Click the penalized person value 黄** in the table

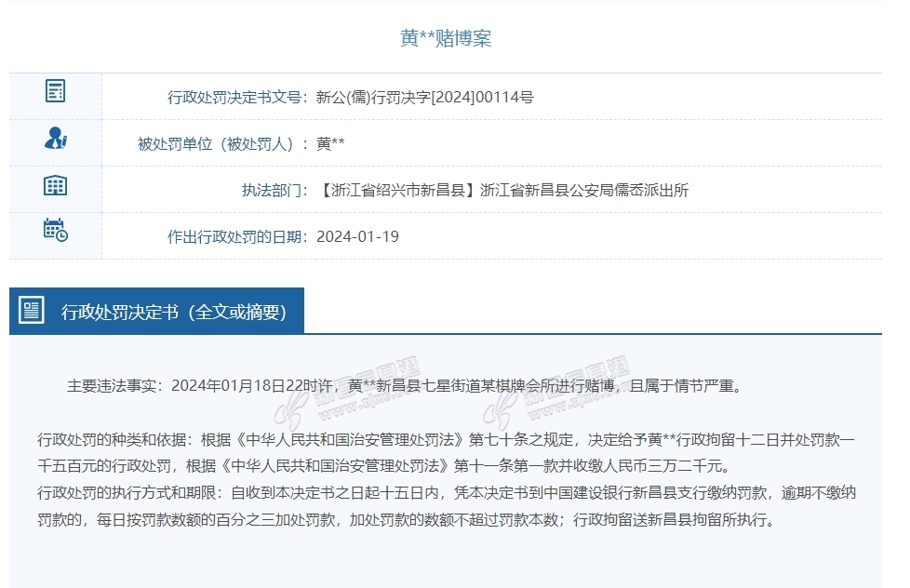330,143
